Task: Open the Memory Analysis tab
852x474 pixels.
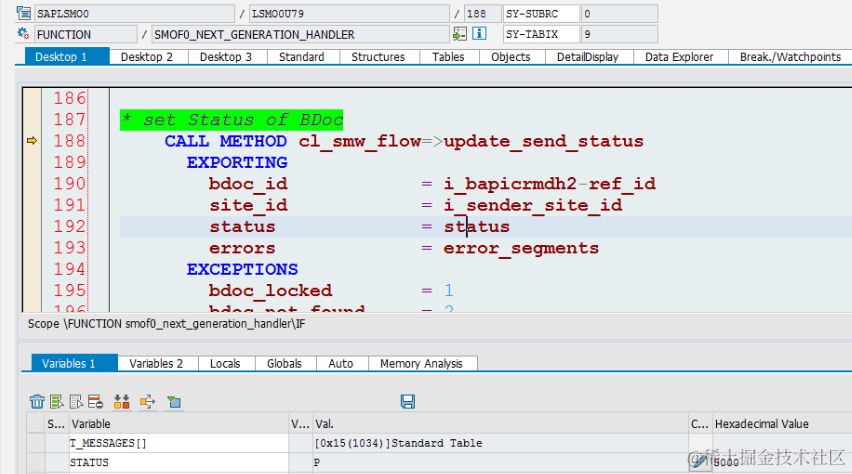Action: [x=422, y=363]
